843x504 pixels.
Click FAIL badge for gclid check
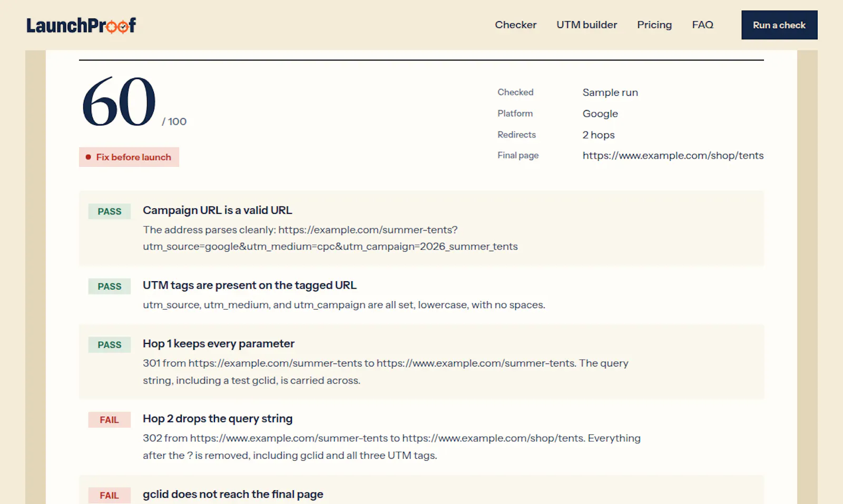(109, 495)
